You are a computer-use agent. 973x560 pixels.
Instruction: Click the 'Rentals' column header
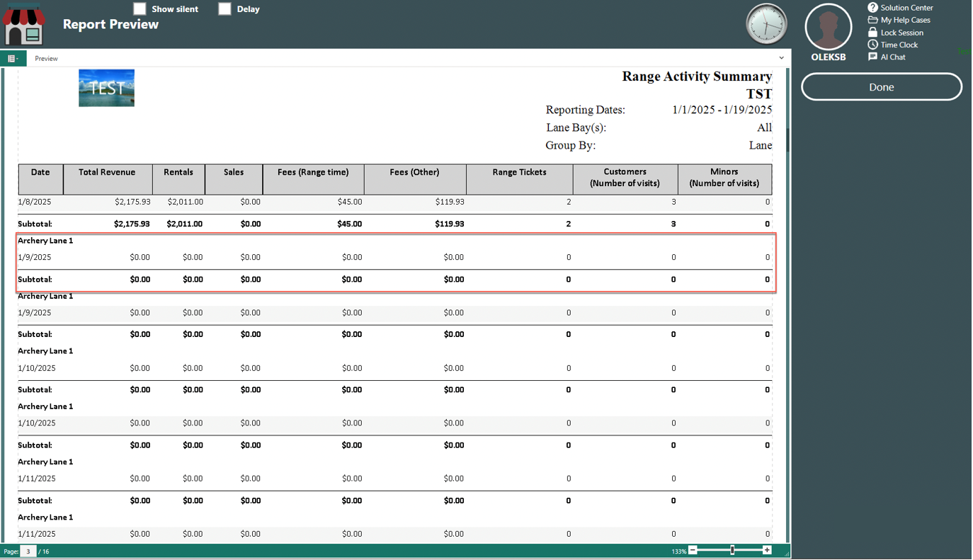coord(178,179)
